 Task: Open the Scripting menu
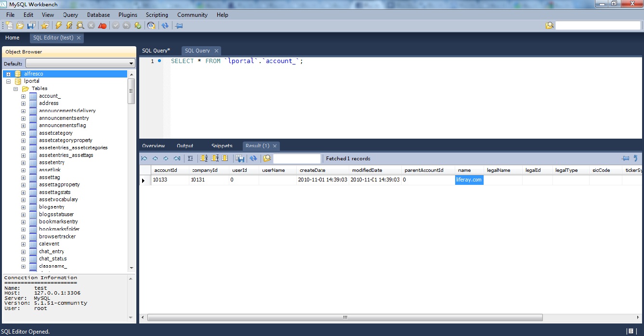157,15
